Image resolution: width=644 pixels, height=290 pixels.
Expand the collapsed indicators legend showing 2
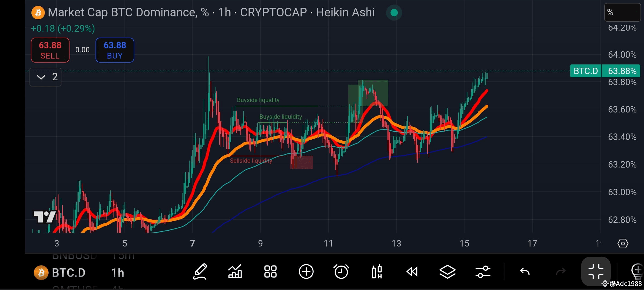pos(45,77)
